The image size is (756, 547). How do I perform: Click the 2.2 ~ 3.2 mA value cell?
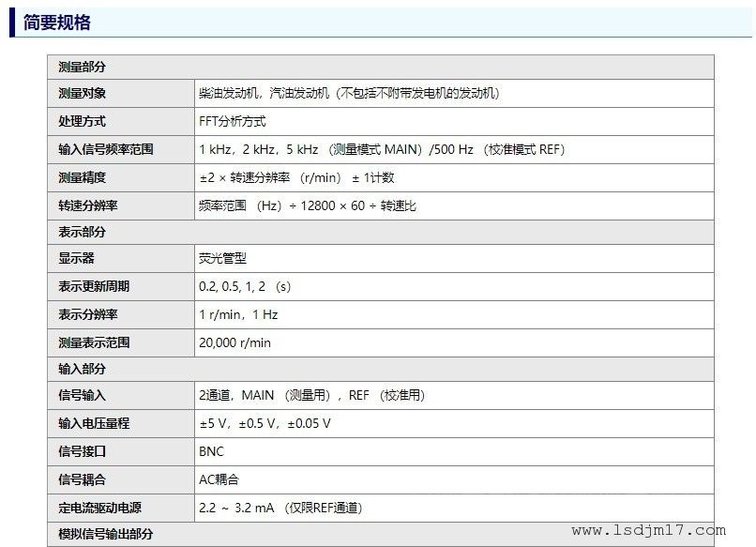pyautogui.click(x=280, y=508)
